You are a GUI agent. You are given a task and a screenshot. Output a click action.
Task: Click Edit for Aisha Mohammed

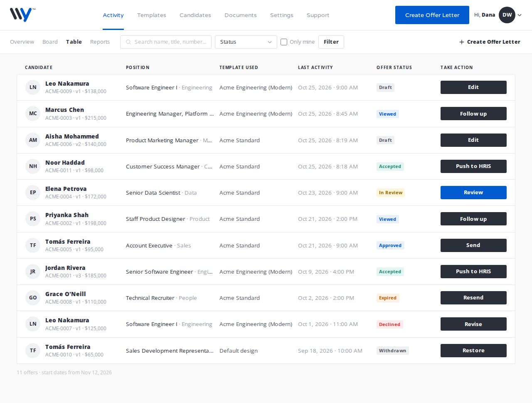click(473, 140)
